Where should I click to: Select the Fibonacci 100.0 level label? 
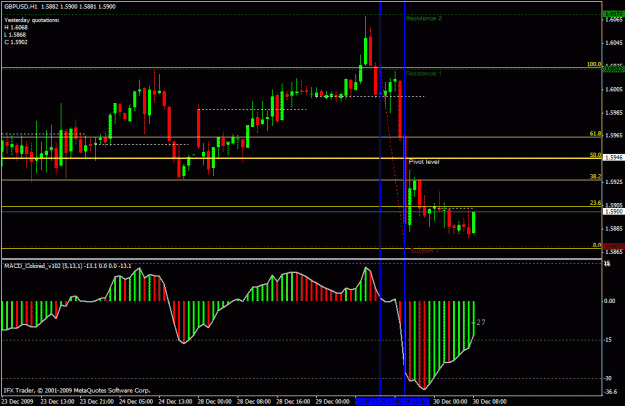tap(594, 64)
